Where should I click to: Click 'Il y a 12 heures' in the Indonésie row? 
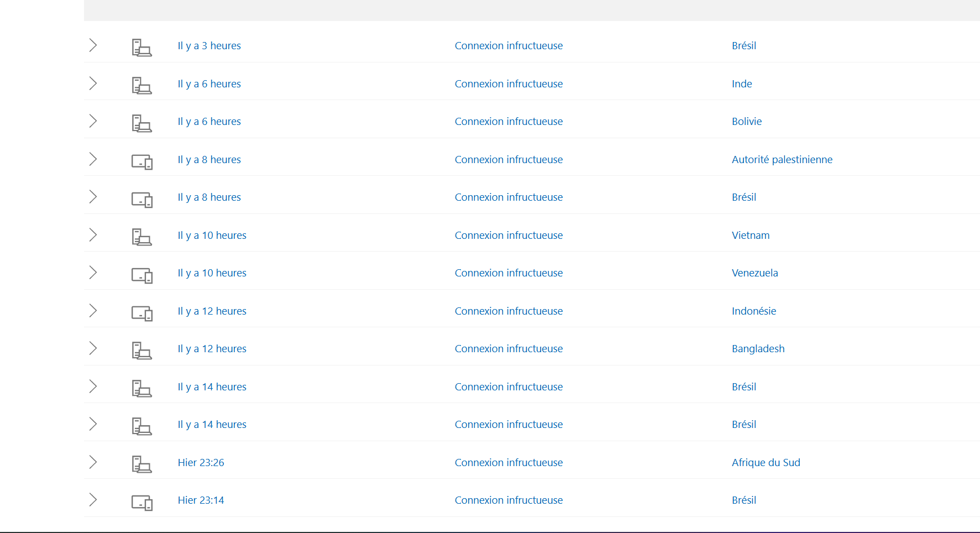point(212,311)
